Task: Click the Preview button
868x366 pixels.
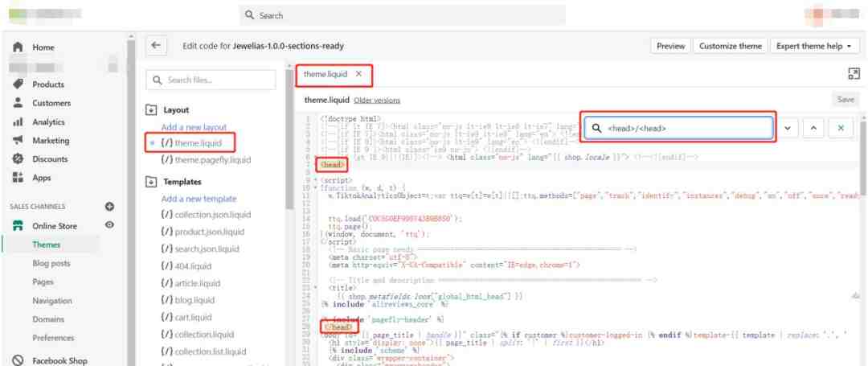Action: click(671, 46)
